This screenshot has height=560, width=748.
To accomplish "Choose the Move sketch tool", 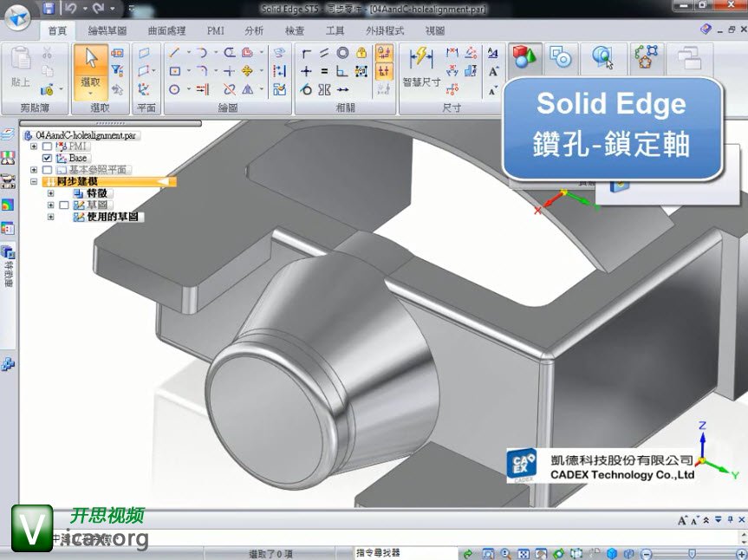I will click(247, 71).
